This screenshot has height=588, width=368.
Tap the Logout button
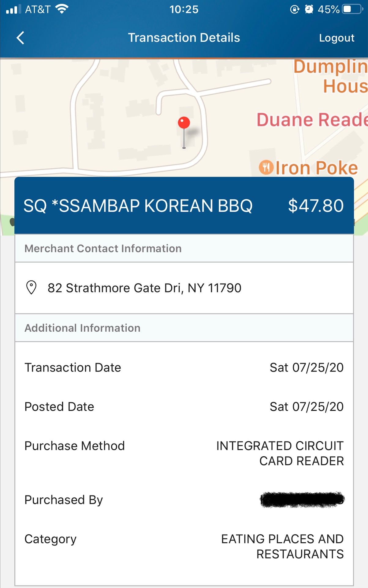(x=336, y=38)
